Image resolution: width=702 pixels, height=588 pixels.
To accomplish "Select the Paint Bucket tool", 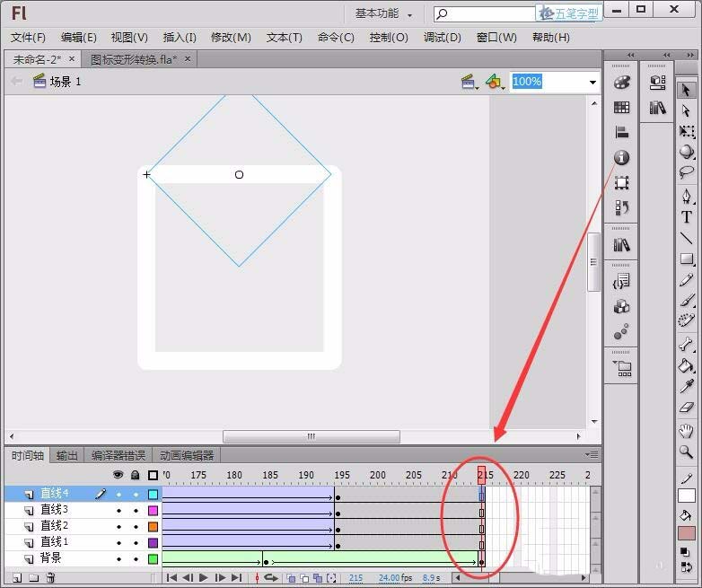I will tap(686, 365).
